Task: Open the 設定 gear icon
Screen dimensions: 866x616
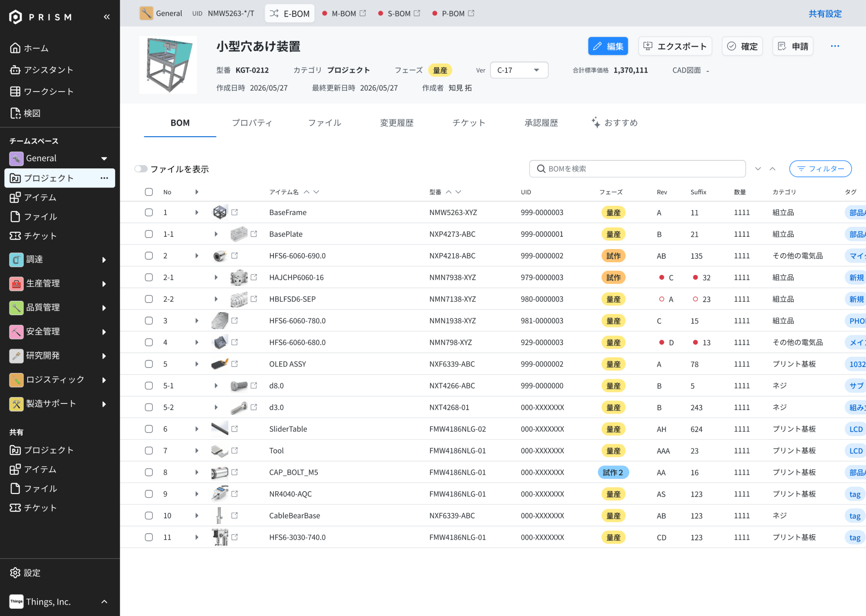Action: click(15, 573)
